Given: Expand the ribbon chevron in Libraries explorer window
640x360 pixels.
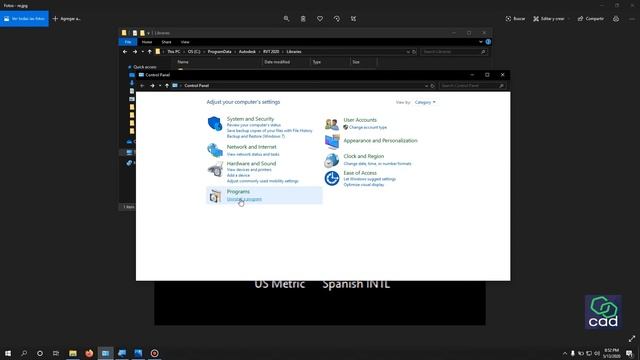Looking at the screenshot, I should (x=481, y=42).
